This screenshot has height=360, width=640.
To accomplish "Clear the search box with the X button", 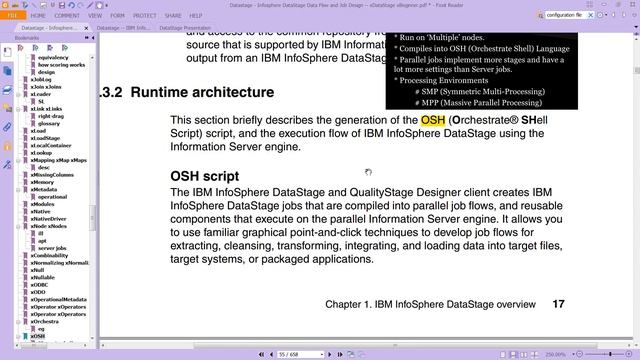I will coord(590,15).
